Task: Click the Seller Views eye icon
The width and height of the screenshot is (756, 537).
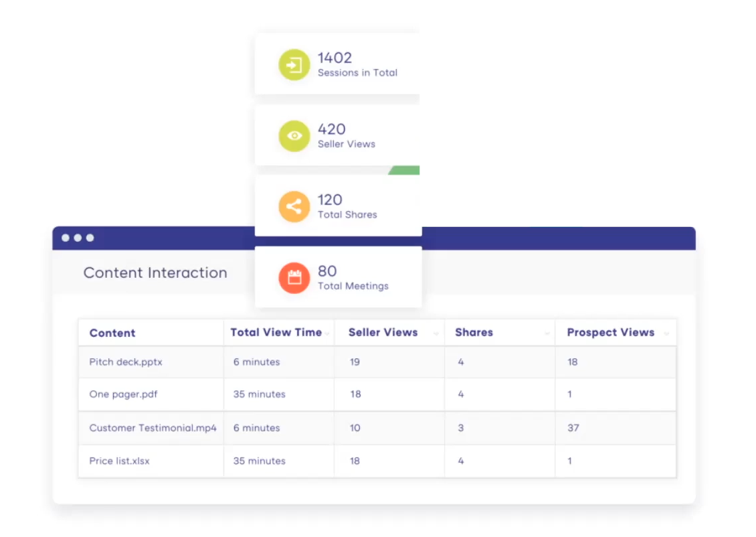Action: point(294,136)
